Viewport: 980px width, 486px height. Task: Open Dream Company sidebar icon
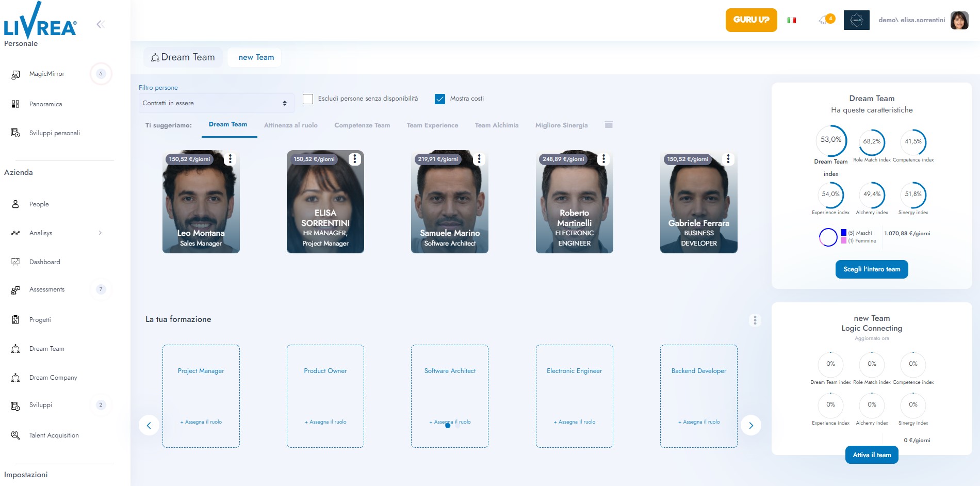(x=15, y=378)
